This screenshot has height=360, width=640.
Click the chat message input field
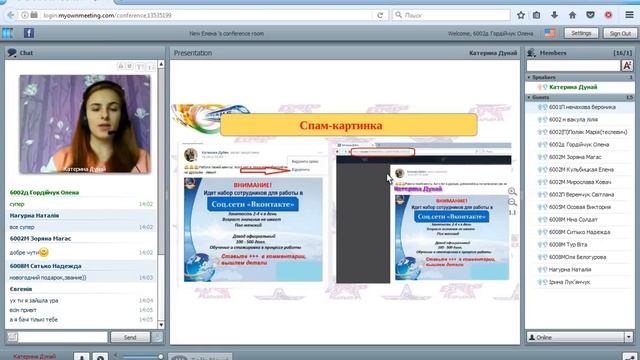pos(63,337)
